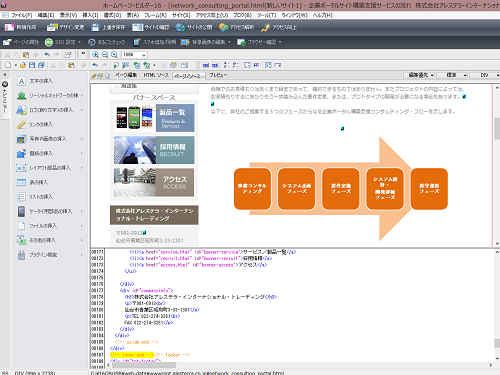The width and height of the screenshot is (500, 375).
Task: Click サイトの公開 publish site globe icon
Action: pyautogui.click(x=180, y=27)
